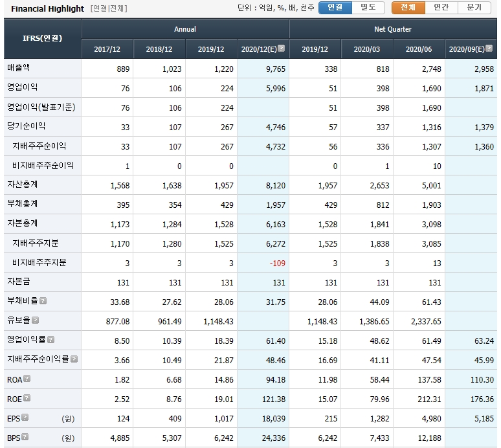Click the 2020/06 quarter column header
This screenshot has width=501, height=448.
point(419,49)
